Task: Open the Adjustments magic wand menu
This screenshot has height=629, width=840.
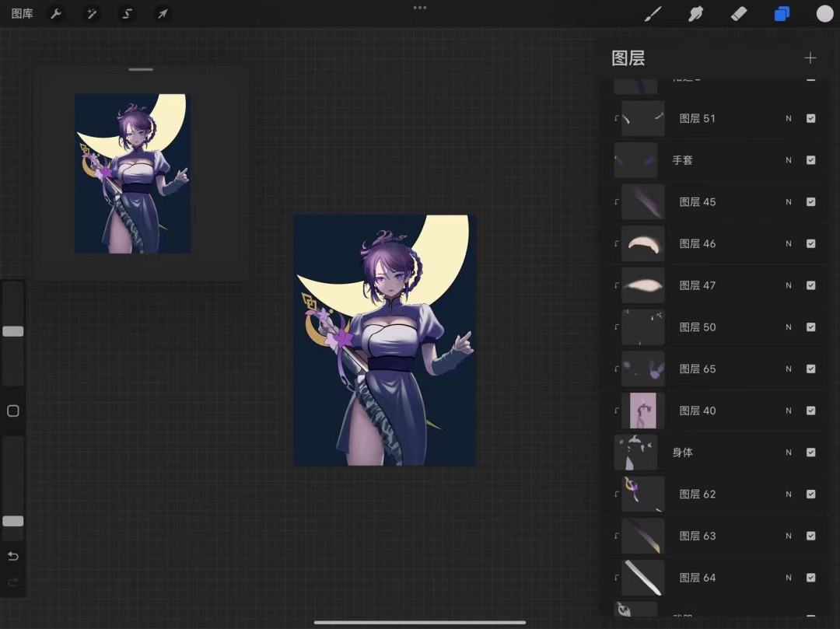Action: pyautogui.click(x=92, y=13)
